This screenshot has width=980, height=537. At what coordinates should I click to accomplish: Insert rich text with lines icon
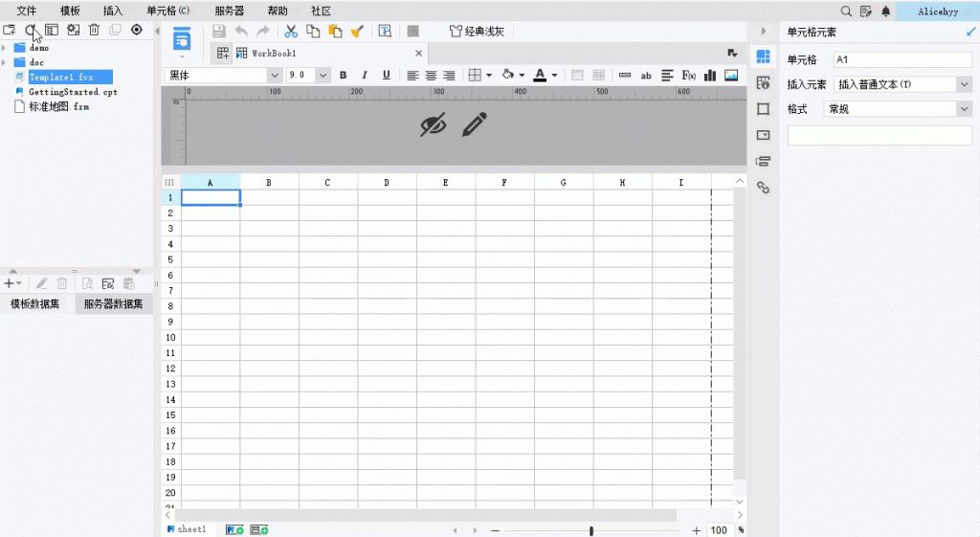tap(667, 76)
